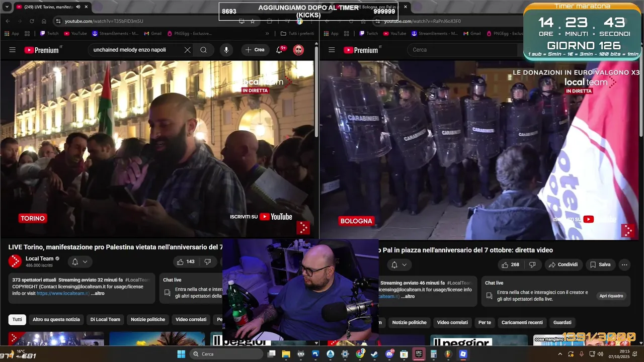Open the StreamElements bookmark in left window
Viewport: 644px width, 362px height.
click(x=116, y=33)
